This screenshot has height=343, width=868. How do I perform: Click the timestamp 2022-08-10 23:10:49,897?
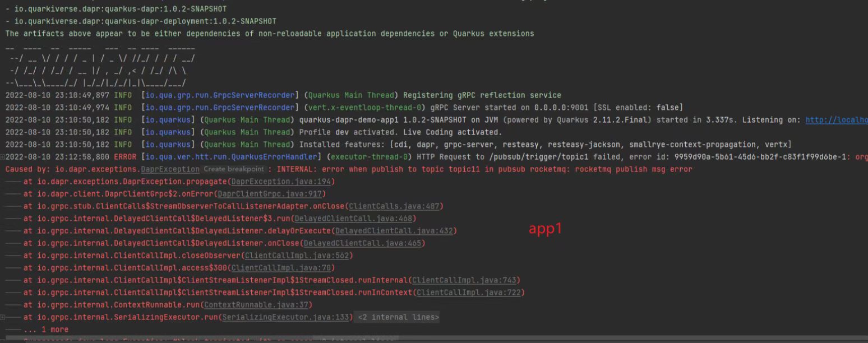pyautogui.click(x=57, y=95)
